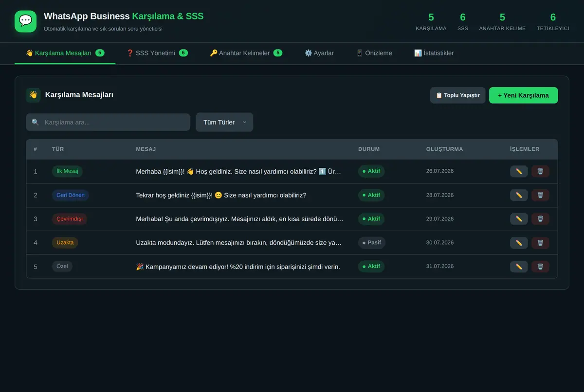Screen dimensions: 584x392
Task: Open the Ayarlar settings tab
Action: pyautogui.click(x=319, y=53)
